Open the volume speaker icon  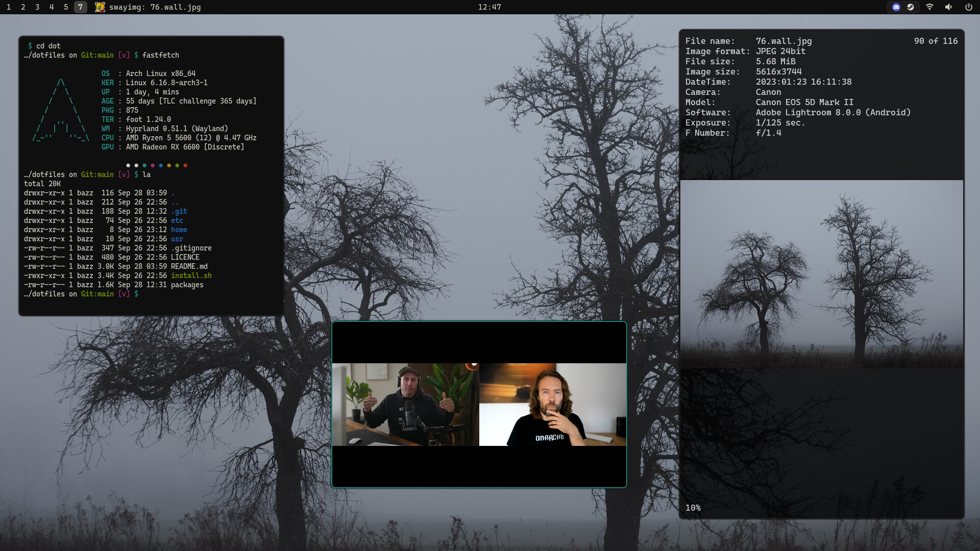tap(948, 7)
